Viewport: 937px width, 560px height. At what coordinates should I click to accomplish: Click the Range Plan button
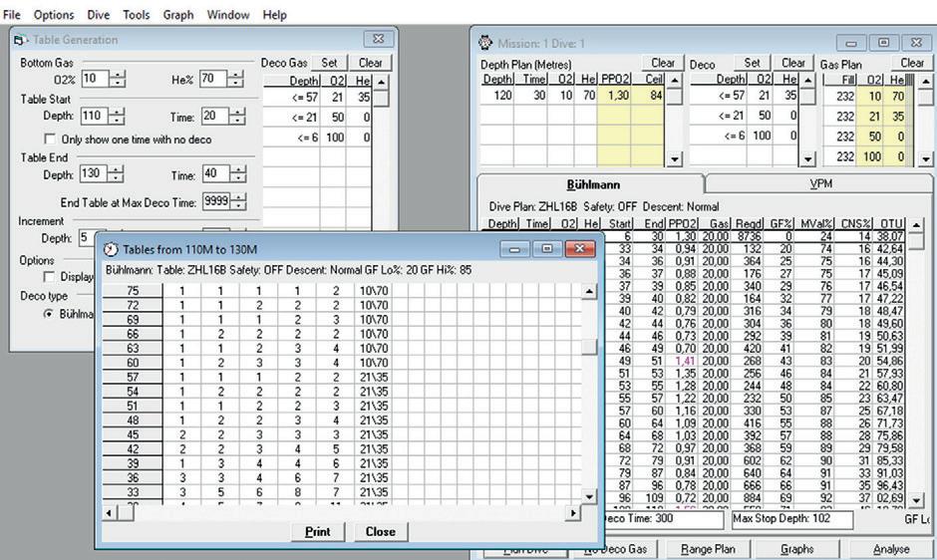point(708,549)
